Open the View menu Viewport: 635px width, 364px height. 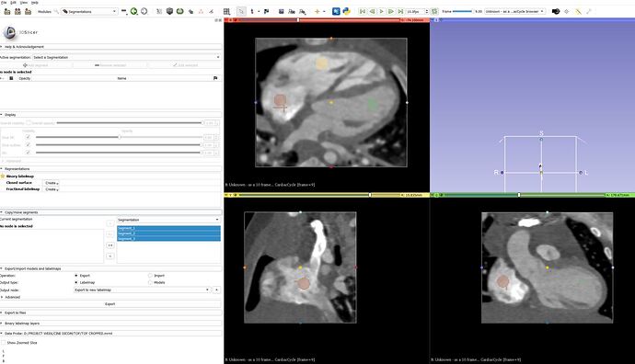coord(24,3)
